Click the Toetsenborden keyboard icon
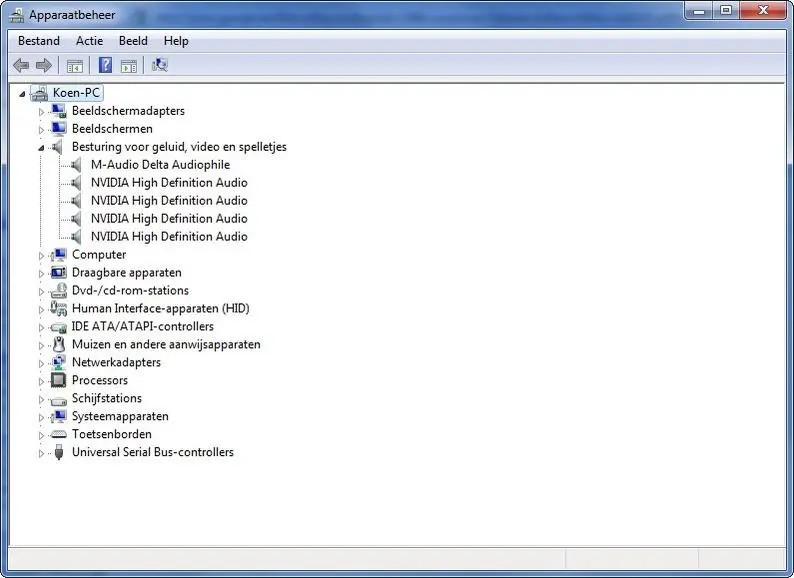This screenshot has height=578, width=794. point(59,434)
